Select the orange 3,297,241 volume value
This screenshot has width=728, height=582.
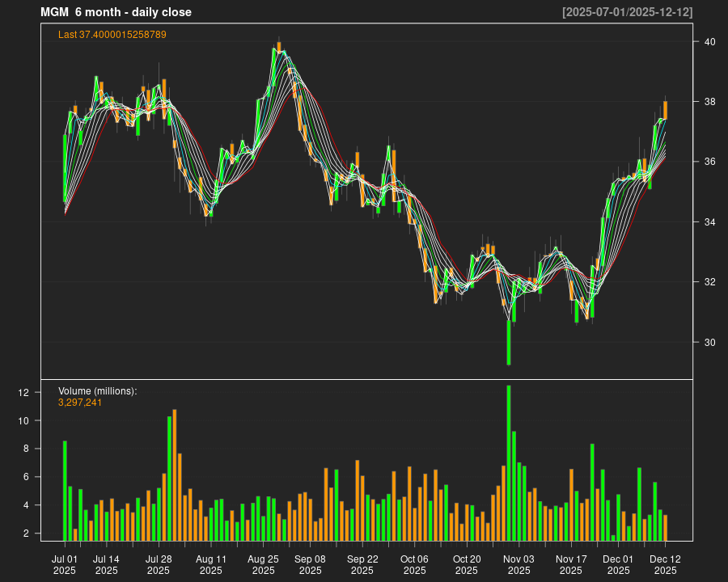(78, 402)
